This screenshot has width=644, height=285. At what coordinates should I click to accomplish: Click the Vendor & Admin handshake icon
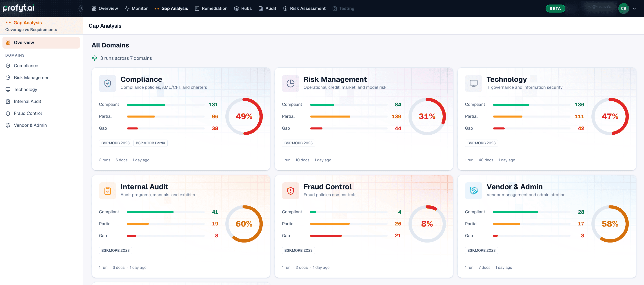coord(473,191)
